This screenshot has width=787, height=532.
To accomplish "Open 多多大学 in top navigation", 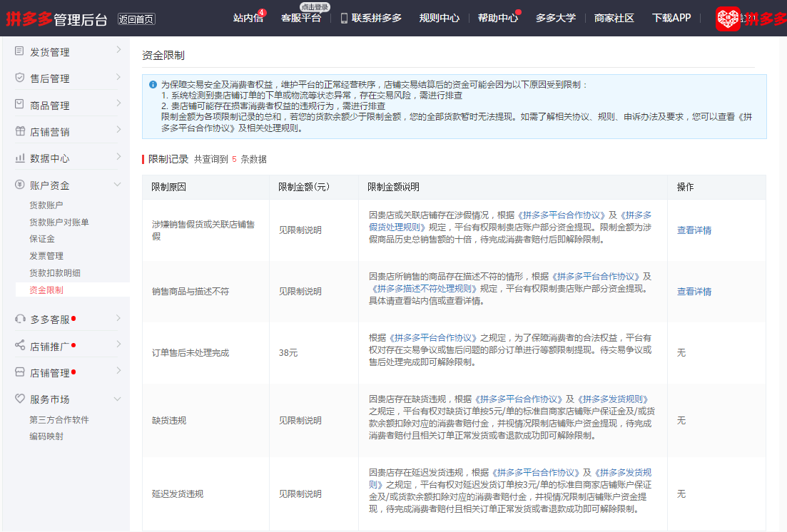I will tap(556, 18).
